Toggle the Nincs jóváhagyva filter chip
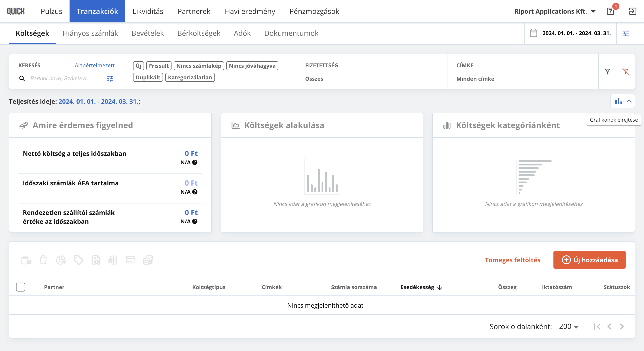The image size is (644, 351). [252, 66]
